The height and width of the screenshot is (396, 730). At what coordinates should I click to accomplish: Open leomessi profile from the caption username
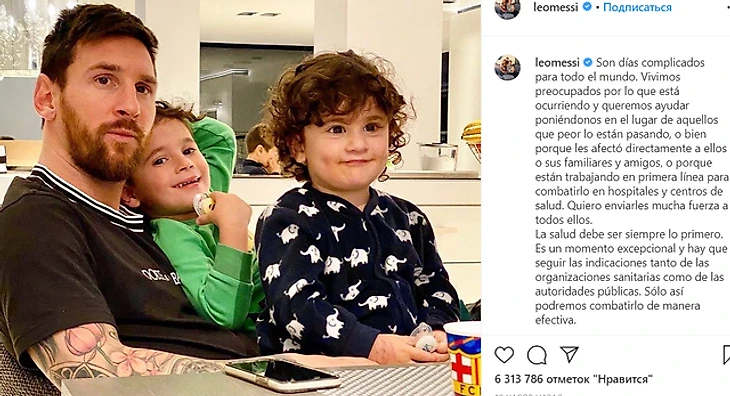[x=557, y=62]
